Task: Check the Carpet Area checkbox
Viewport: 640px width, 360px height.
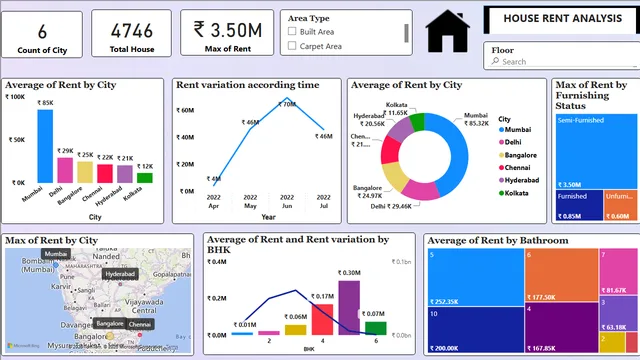Action: tap(292, 46)
